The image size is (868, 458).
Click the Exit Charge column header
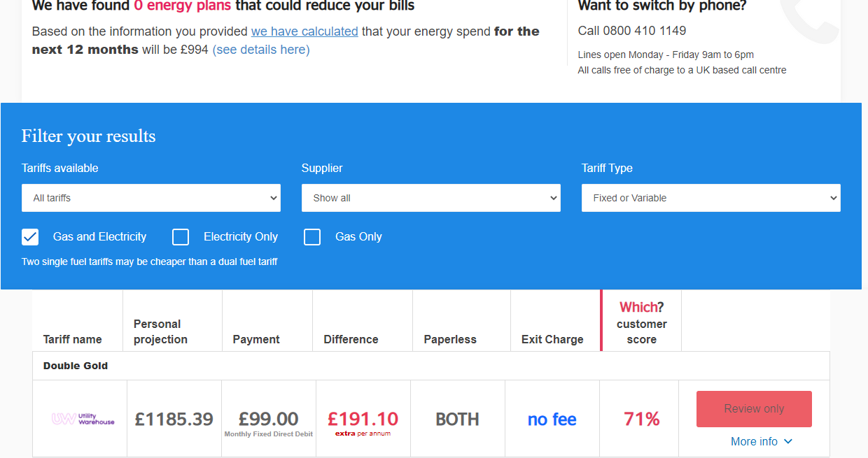pos(552,339)
